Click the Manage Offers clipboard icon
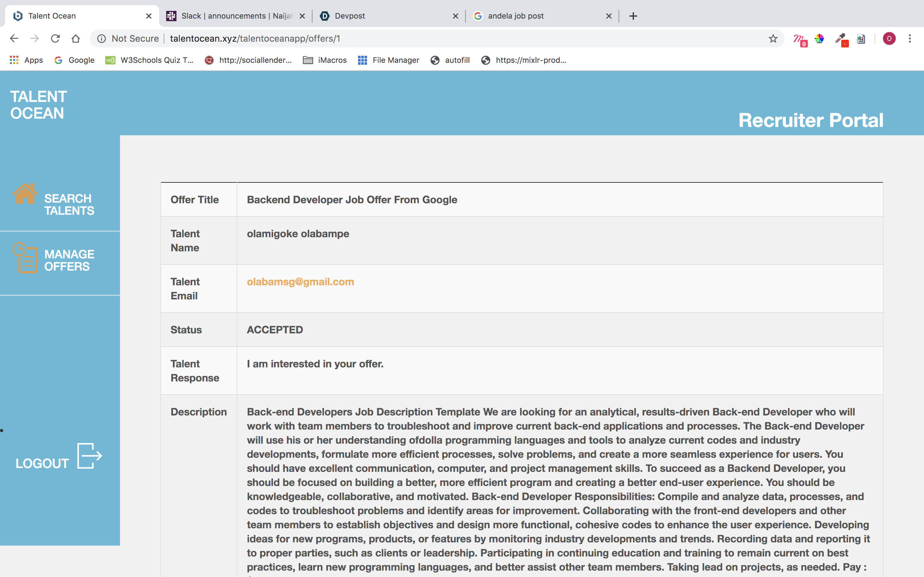 (x=25, y=258)
